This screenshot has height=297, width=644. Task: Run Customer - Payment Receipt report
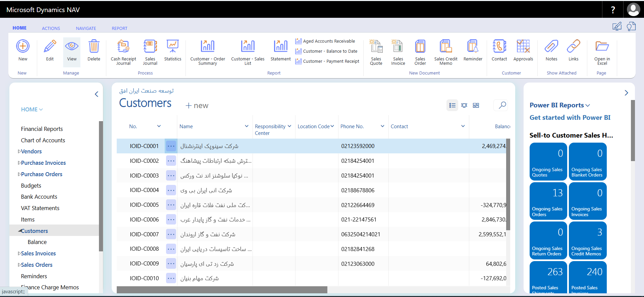[x=327, y=61]
